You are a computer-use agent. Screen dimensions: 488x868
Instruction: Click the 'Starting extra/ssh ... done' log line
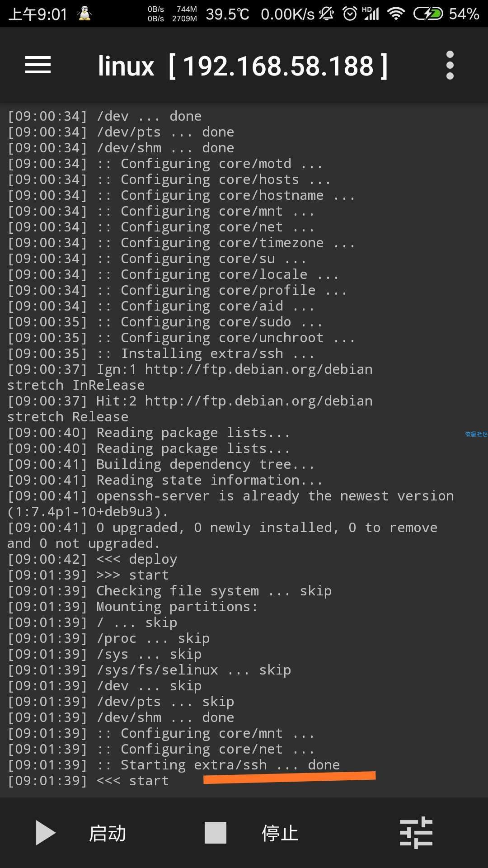click(x=174, y=765)
